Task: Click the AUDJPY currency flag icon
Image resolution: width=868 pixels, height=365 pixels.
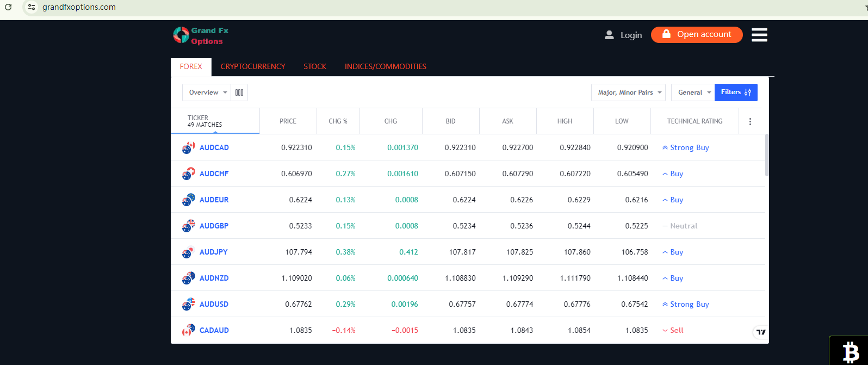Action: pyautogui.click(x=188, y=252)
